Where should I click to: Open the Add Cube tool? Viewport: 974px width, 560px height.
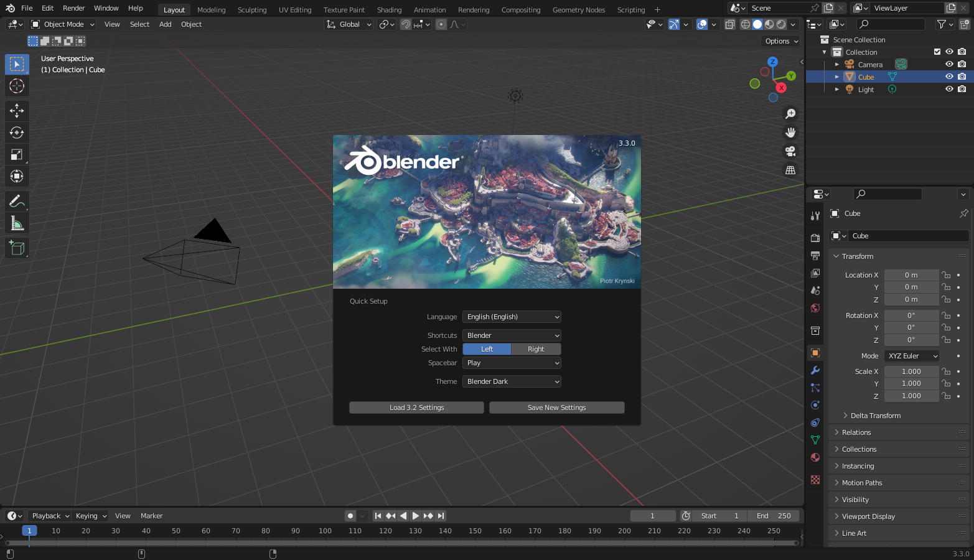click(x=17, y=247)
